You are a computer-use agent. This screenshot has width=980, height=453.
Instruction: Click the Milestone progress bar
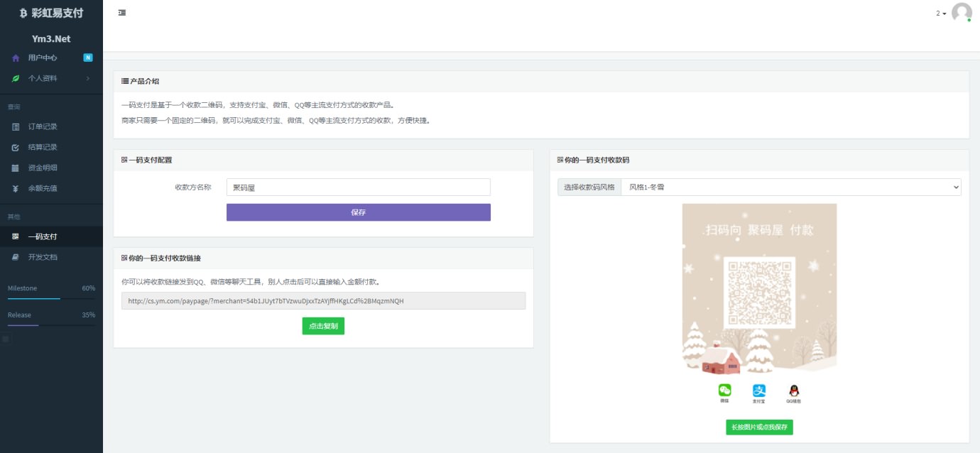tap(51, 299)
